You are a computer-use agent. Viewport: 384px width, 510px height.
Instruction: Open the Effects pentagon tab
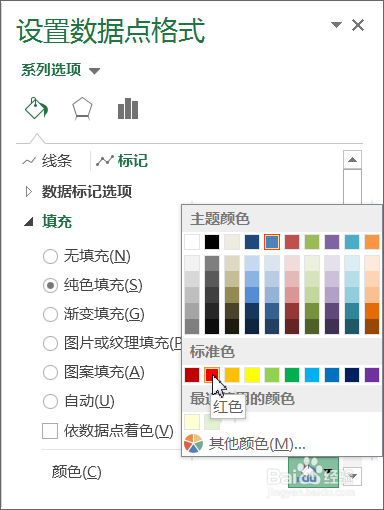point(82,108)
